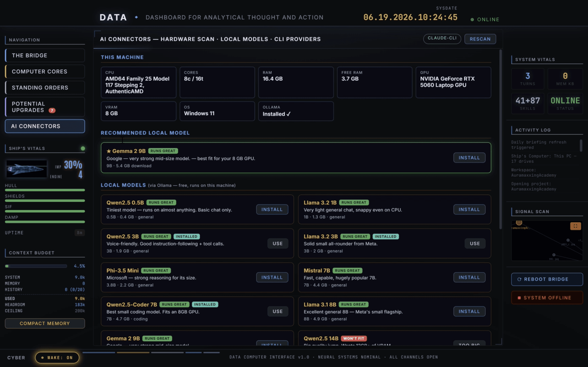Go to Standing Orders page
Screen dimensions: 588x367
pos(45,88)
